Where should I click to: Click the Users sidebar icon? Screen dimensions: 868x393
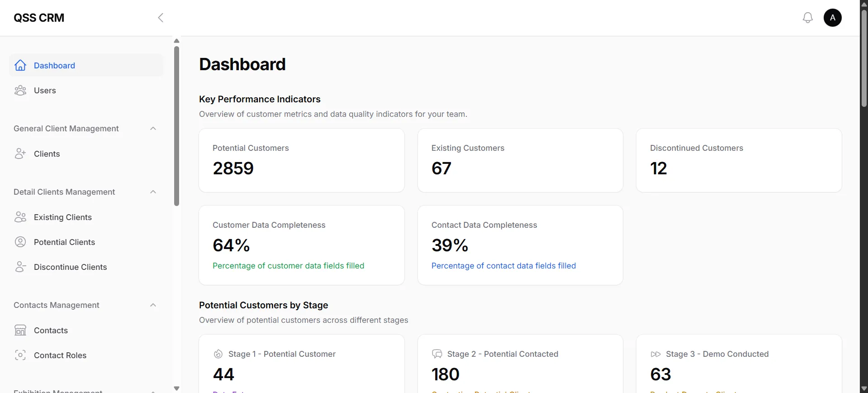tap(20, 90)
